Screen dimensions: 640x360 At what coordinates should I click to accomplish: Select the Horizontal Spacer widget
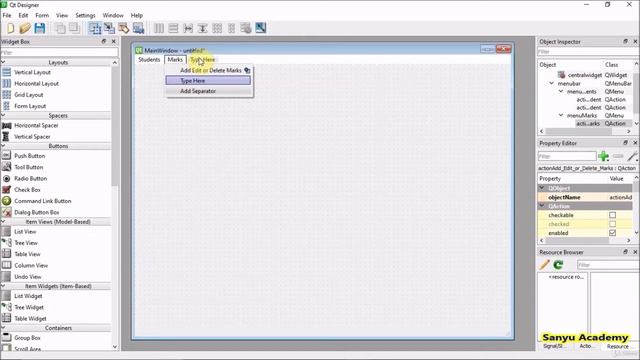click(36, 125)
